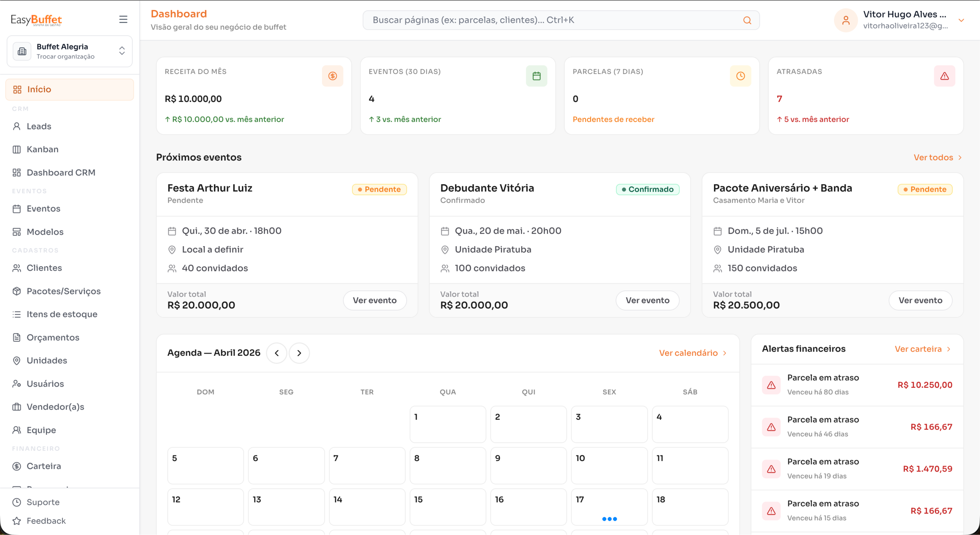The height and width of the screenshot is (535, 980).
Task: Collapse sidebar with hamburger menu icon
Action: click(x=123, y=19)
